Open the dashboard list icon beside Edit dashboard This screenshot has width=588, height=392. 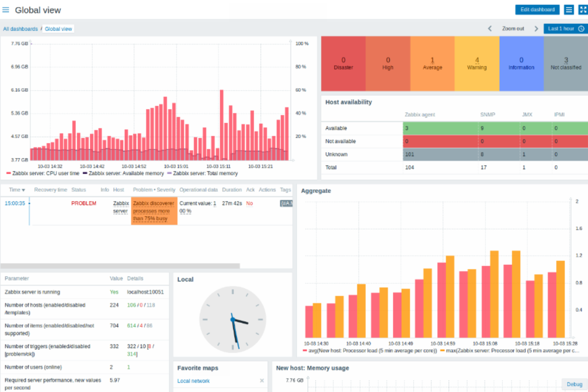click(569, 10)
